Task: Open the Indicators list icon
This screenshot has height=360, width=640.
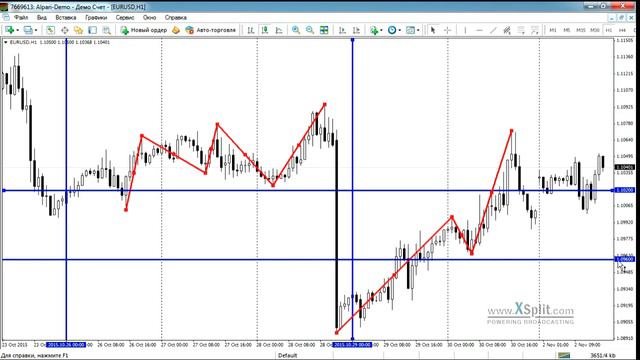Action: [x=373, y=30]
